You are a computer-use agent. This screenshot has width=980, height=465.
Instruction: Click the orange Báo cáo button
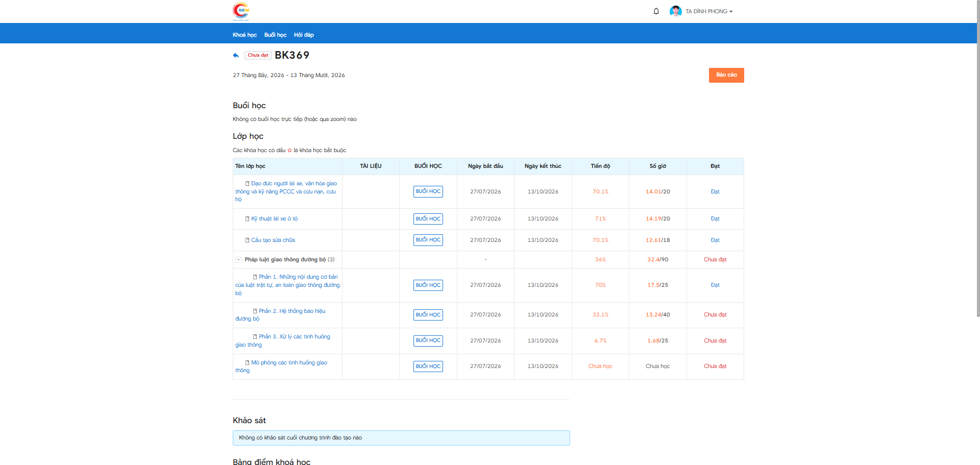[x=726, y=75]
